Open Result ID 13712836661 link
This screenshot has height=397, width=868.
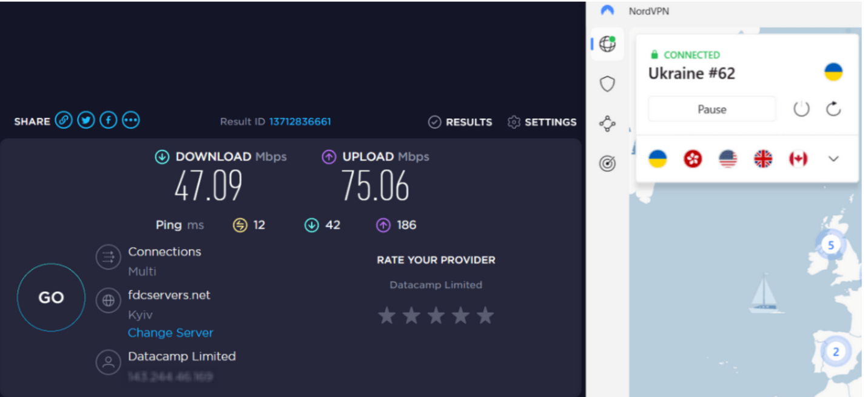click(x=300, y=122)
